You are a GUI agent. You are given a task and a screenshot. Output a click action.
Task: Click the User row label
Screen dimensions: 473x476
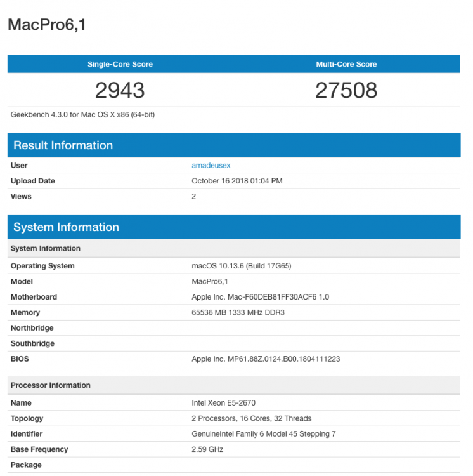click(19, 166)
